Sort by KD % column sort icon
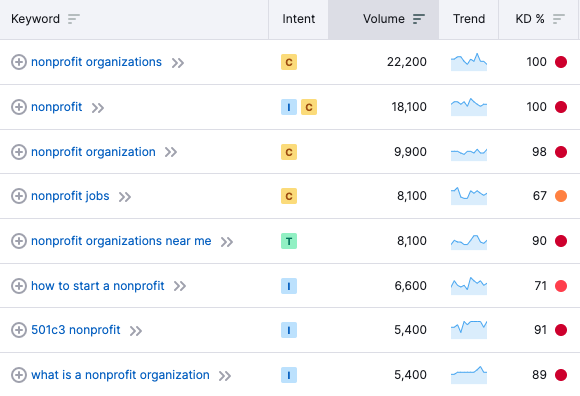Image resolution: width=580 pixels, height=396 pixels. click(x=559, y=19)
